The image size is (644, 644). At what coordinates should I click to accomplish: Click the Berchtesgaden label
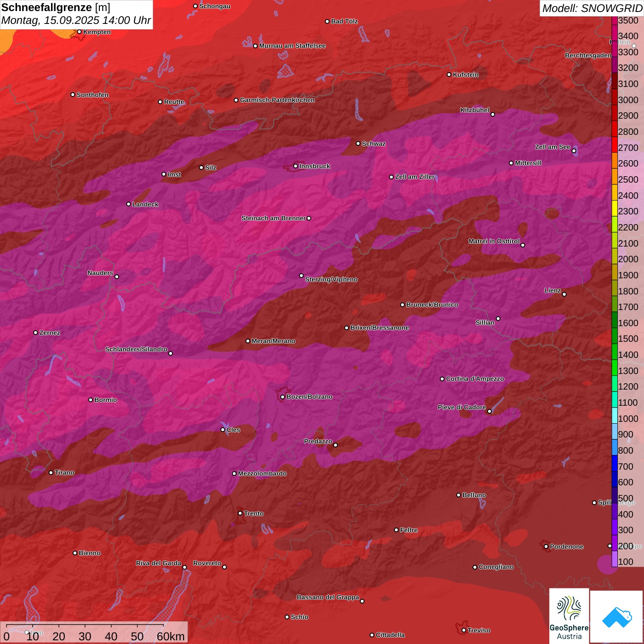588,55
